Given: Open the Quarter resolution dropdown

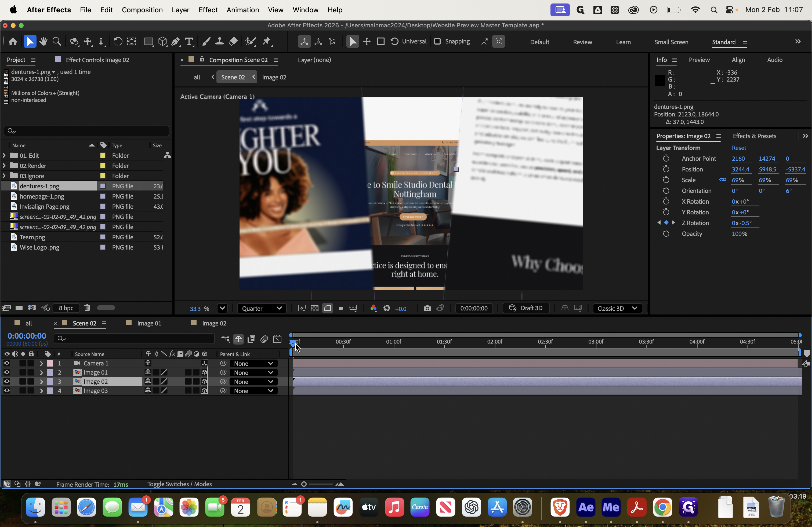Looking at the screenshot, I should pos(262,308).
